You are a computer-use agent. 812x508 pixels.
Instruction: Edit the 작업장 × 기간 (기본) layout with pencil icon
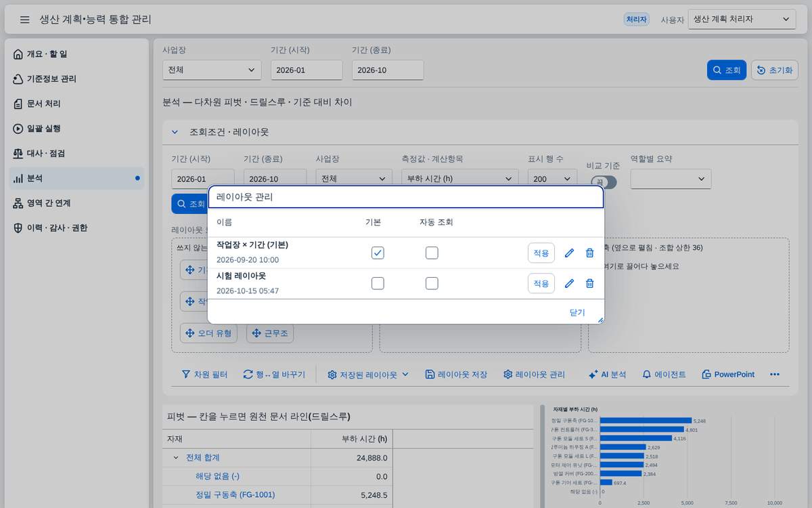[x=569, y=253]
